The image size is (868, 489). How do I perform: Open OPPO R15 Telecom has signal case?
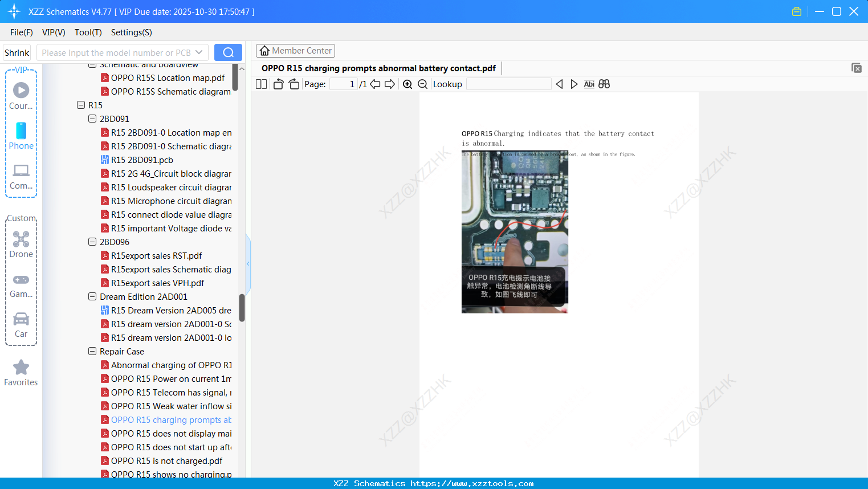point(171,393)
